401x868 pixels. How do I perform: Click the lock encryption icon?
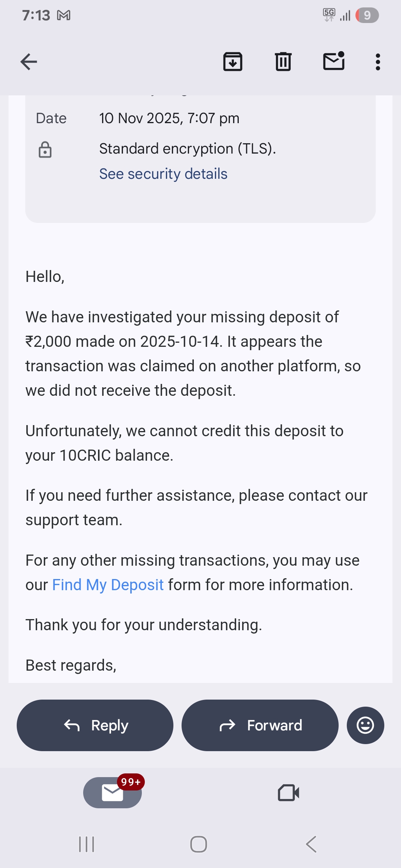[x=45, y=149]
